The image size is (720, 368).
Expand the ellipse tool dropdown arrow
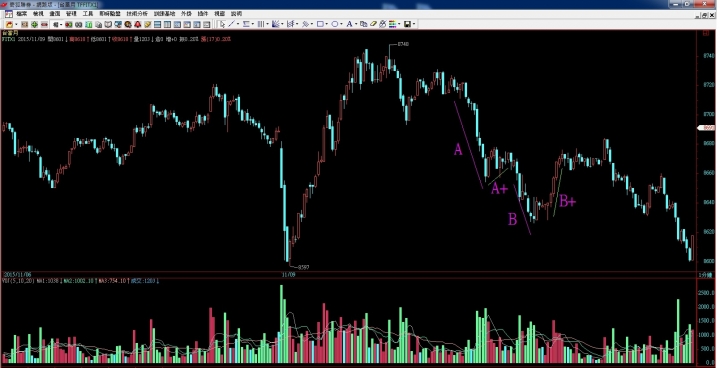point(342,24)
